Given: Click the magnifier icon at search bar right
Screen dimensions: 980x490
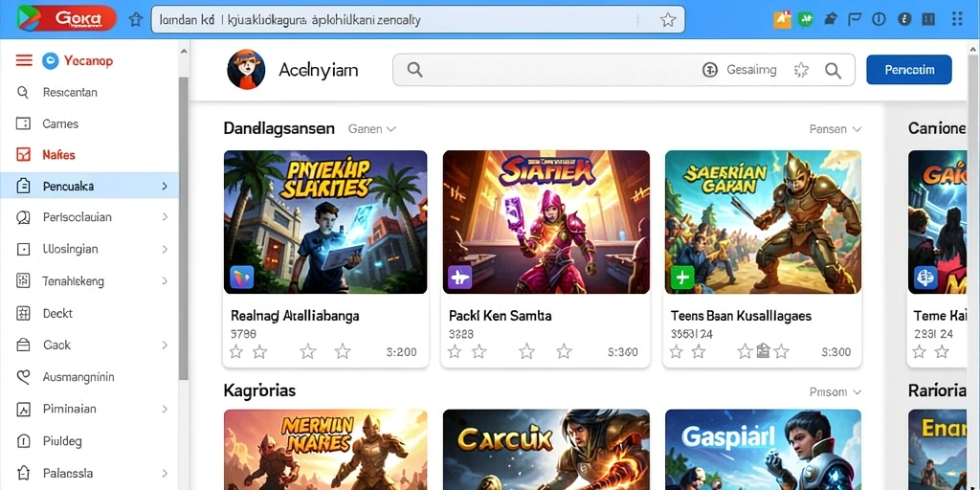Looking at the screenshot, I should pos(834,70).
